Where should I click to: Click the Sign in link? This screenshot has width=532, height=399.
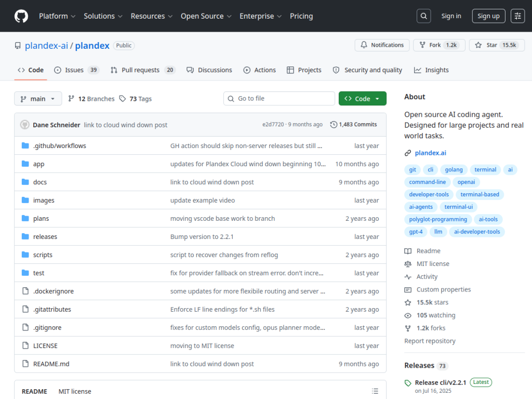tap(451, 16)
